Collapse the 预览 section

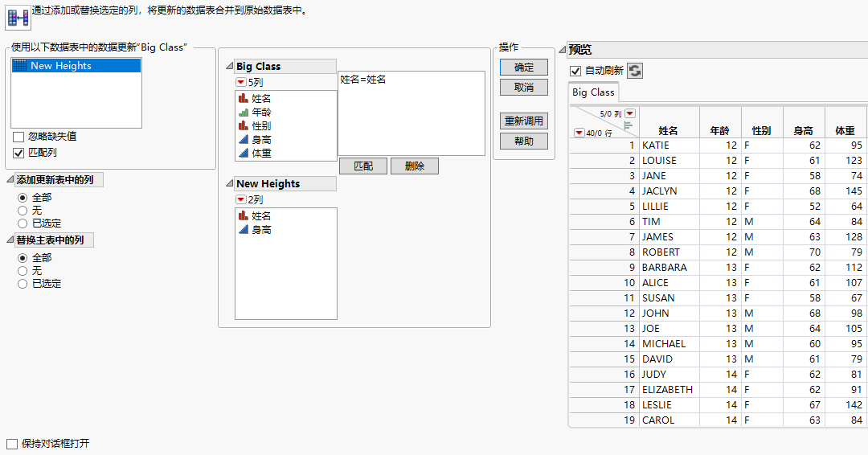562,51
